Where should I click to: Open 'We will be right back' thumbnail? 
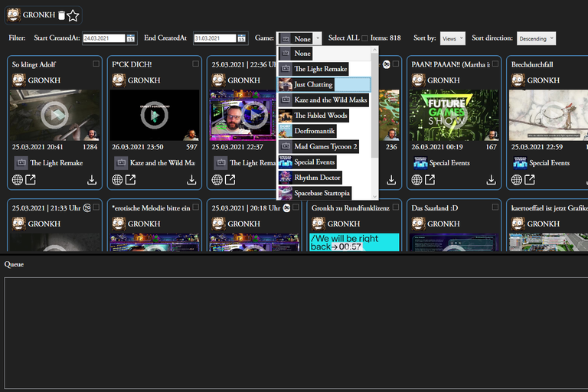click(354, 242)
